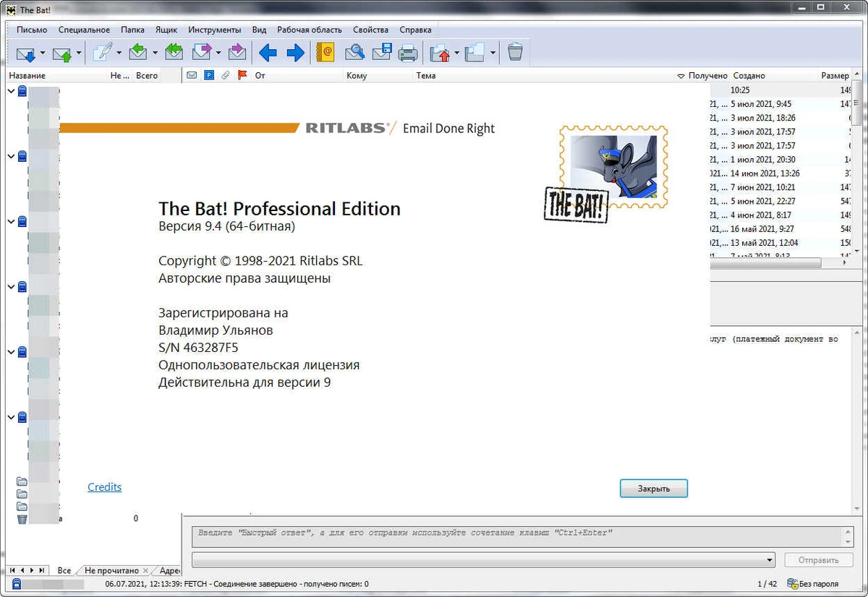
Task: Open the Рабочая область menu
Action: click(310, 30)
